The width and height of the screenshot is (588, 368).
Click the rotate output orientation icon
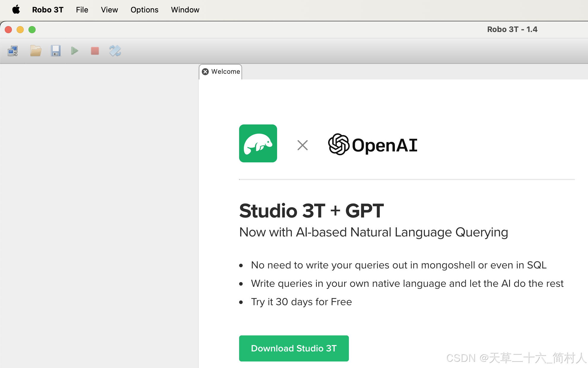[x=115, y=51]
